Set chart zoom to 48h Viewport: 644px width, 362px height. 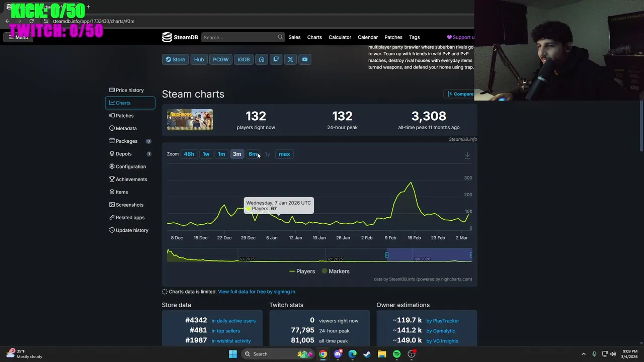point(189,154)
